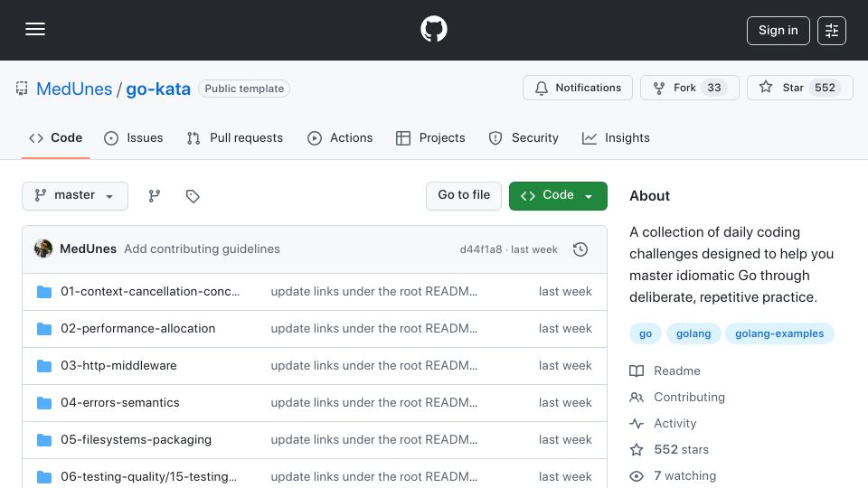This screenshot has width=868, height=488.
Task: Open MedUnes avatar in commit row
Action: (43, 249)
